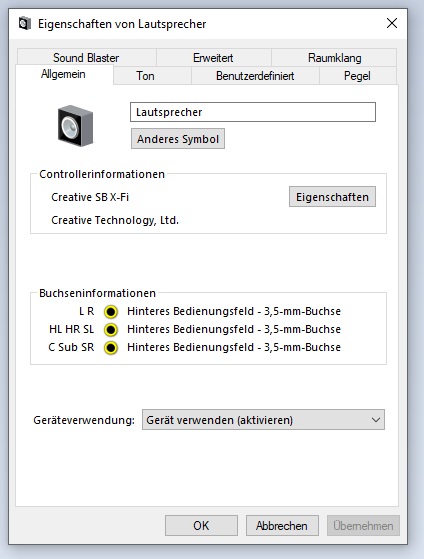The image size is (424, 559).
Task: Click the Lautsprecher name input field
Action: (x=253, y=112)
